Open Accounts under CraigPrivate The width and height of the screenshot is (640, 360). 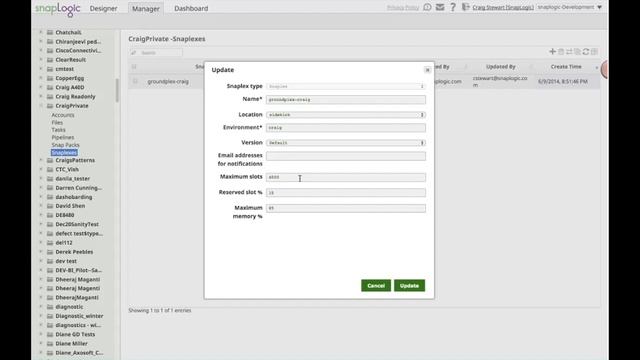pos(63,115)
